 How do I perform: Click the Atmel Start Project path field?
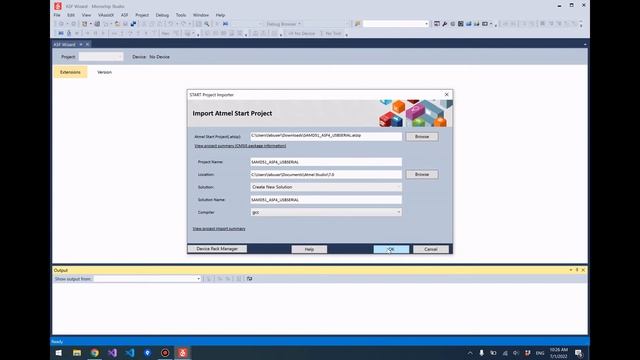326,136
